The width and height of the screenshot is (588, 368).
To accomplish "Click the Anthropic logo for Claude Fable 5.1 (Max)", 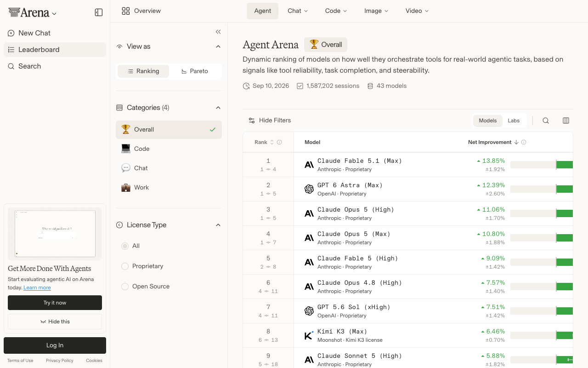I will 309,165.
